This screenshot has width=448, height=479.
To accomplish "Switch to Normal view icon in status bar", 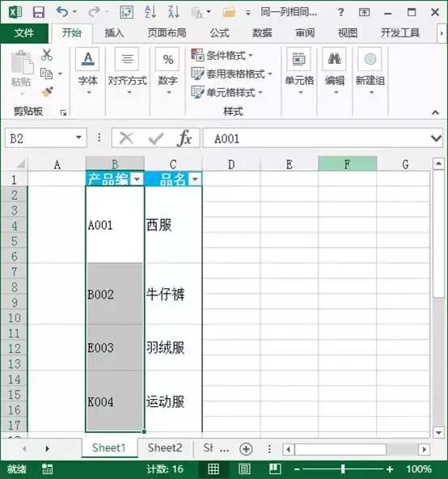I will coord(213,468).
